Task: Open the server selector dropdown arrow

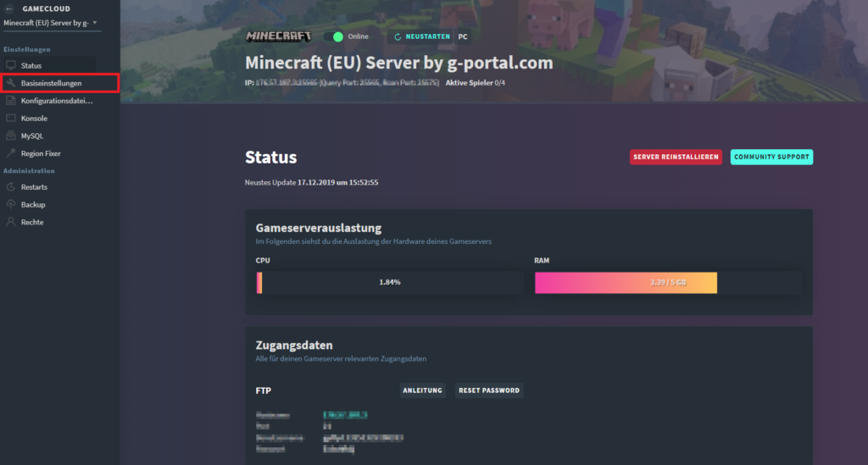Action: (x=95, y=23)
